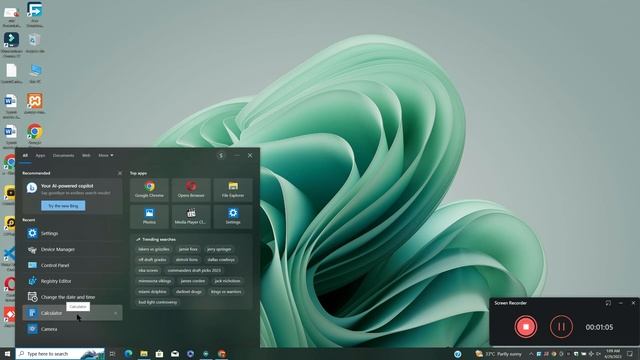Screen dimensions: 640x360
Task: Search trending 'minnesota vikings'
Action: (155, 281)
